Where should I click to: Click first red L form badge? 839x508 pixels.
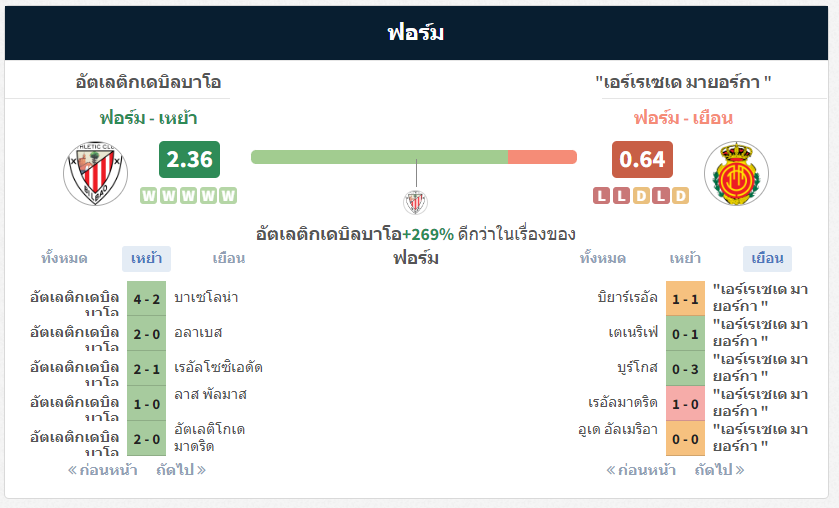pyautogui.click(x=601, y=196)
